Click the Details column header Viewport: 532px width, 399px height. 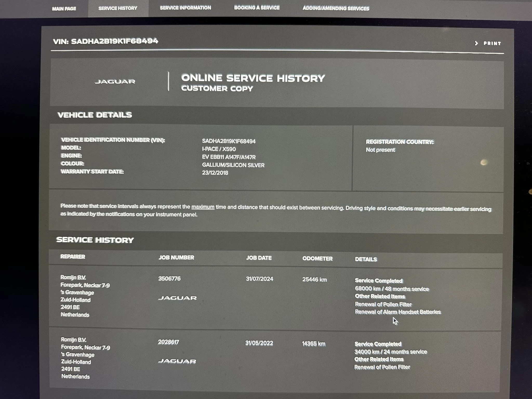tap(366, 259)
